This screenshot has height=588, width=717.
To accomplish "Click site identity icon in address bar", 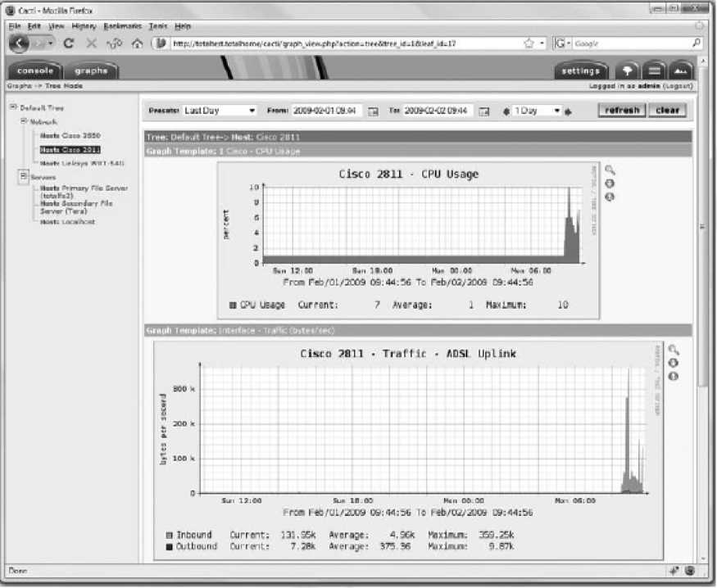I will coord(160,43).
